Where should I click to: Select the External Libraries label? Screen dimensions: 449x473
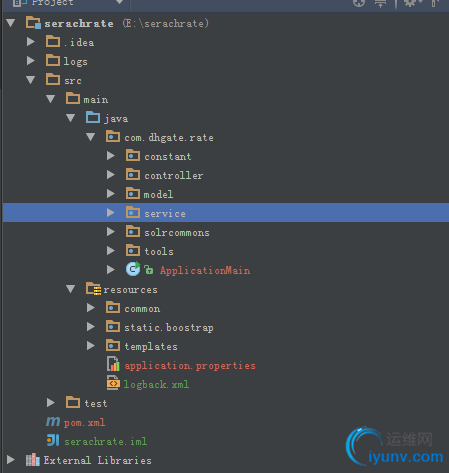point(98,460)
